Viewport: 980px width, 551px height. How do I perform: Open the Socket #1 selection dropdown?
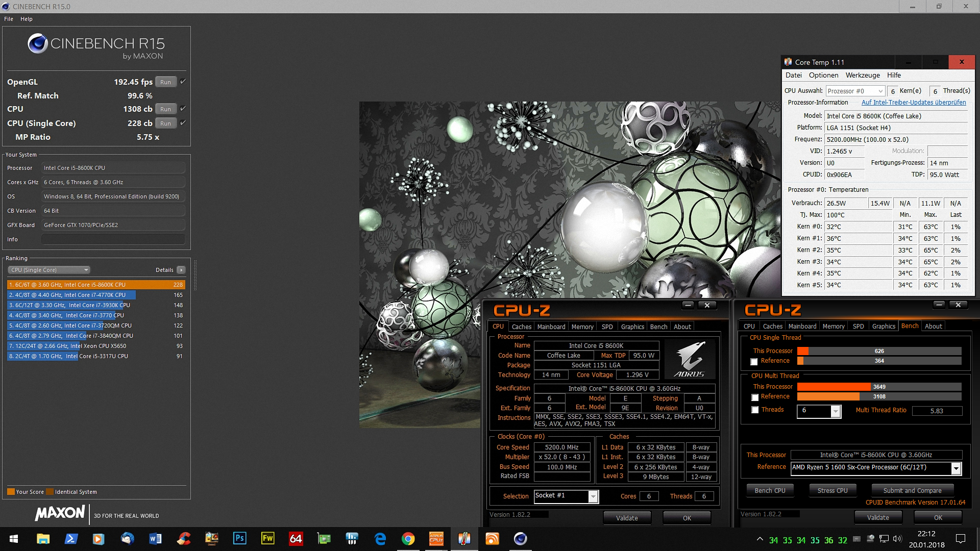click(x=593, y=496)
